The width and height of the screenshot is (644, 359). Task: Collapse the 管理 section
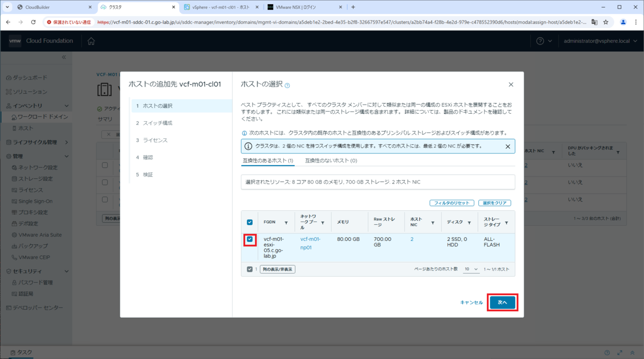67,156
